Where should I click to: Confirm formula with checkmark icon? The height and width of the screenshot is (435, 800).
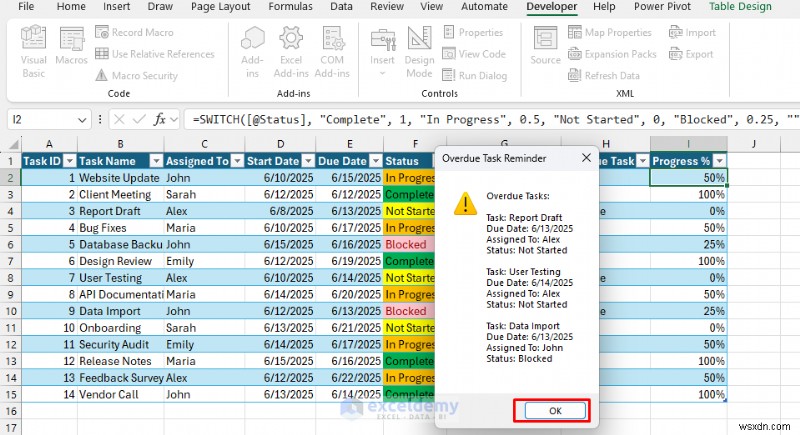coord(139,119)
